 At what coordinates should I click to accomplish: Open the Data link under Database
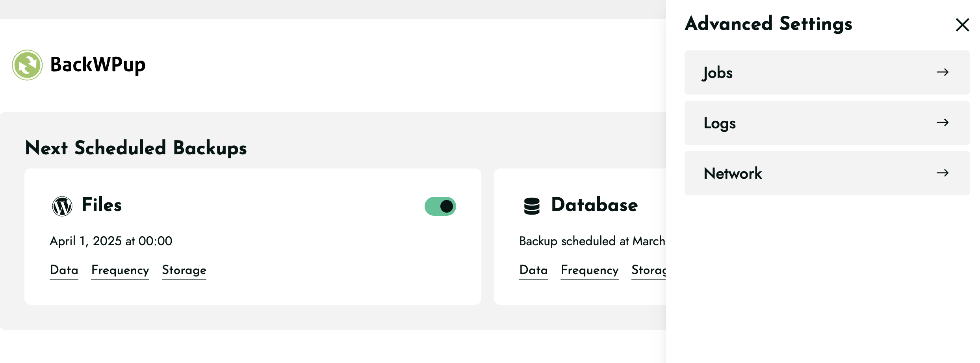tap(534, 270)
